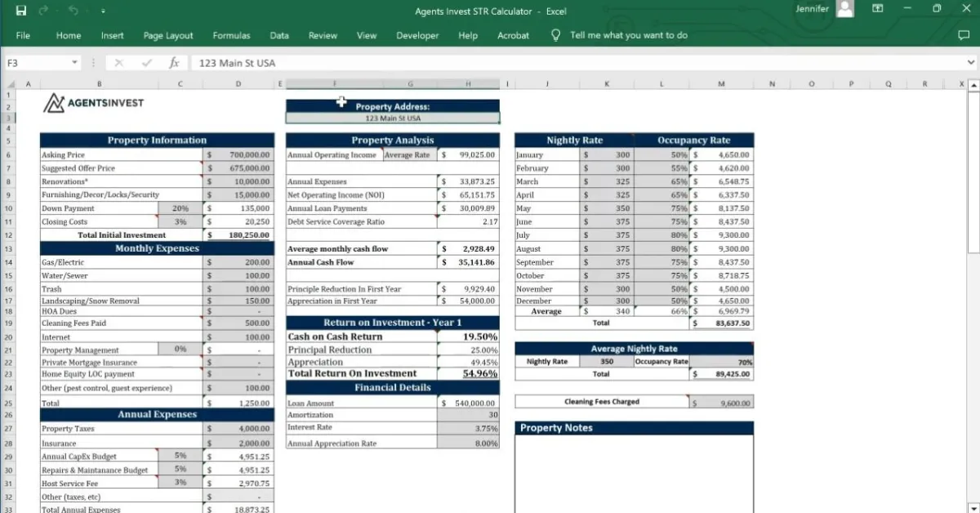Click the Enter checkmark in formula bar
This screenshot has width=980, height=513.
click(146, 63)
